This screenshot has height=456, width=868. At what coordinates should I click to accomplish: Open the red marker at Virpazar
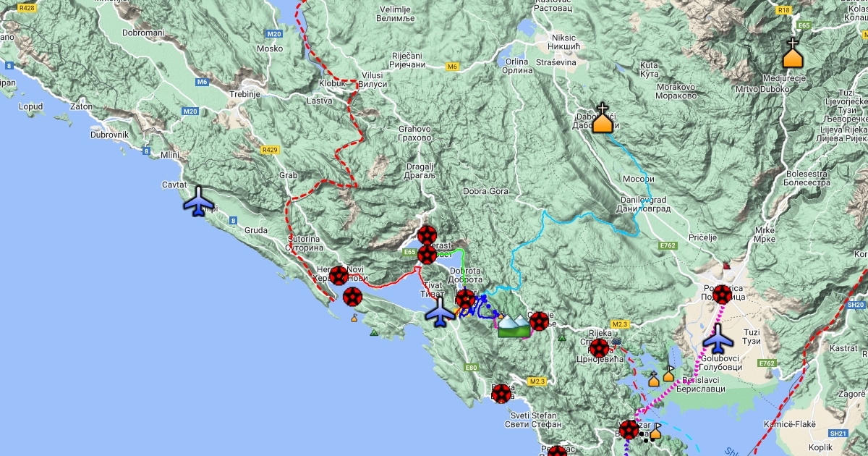pos(629,430)
